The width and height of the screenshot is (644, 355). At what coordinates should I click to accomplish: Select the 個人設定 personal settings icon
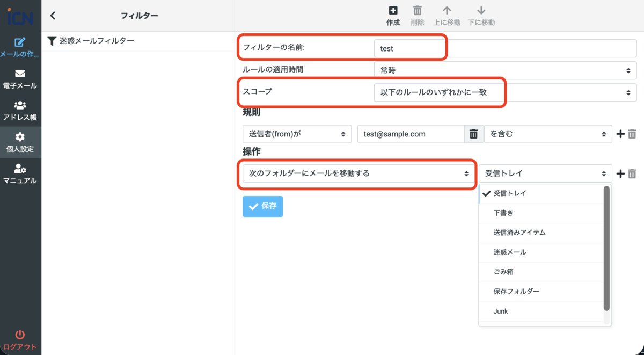20,141
